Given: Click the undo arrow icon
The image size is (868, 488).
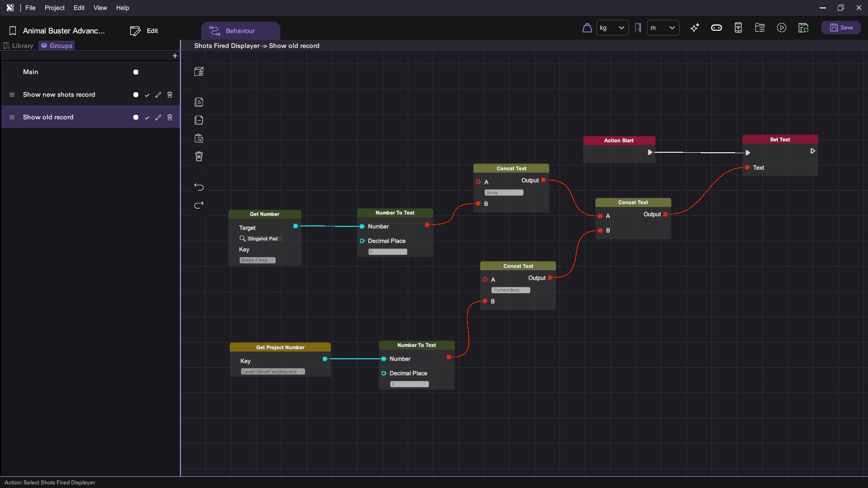Looking at the screenshot, I should point(199,187).
